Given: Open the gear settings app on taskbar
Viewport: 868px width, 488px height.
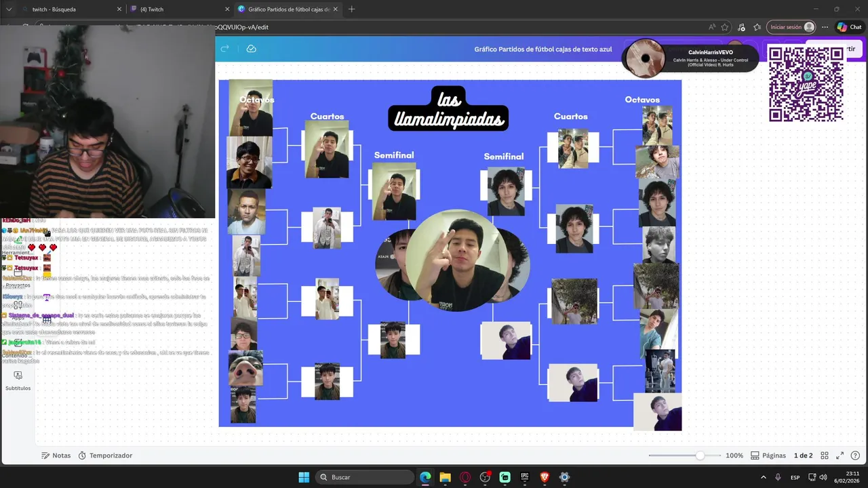Looking at the screenshot, I should click(564, 477).
